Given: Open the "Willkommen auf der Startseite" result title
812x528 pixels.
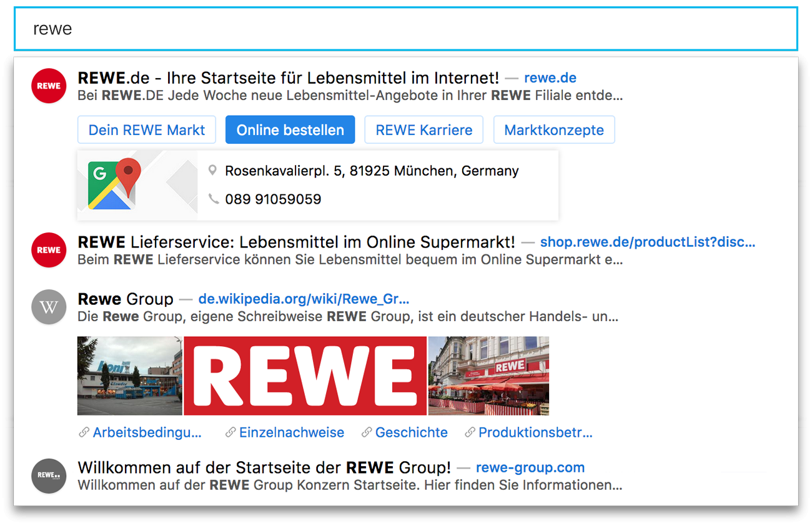Looking at the screenshot, I should 264,468.
